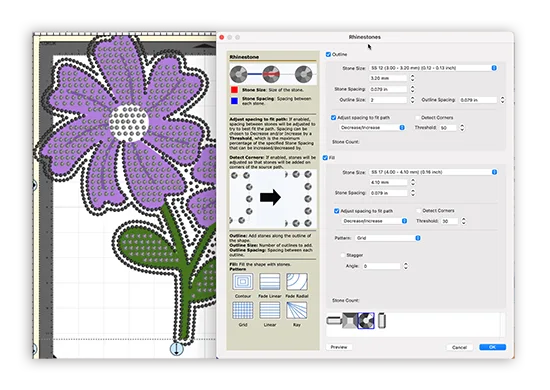Select the square faceted stone shape thumbnail
550x390 pixels.
pos(349,320)
